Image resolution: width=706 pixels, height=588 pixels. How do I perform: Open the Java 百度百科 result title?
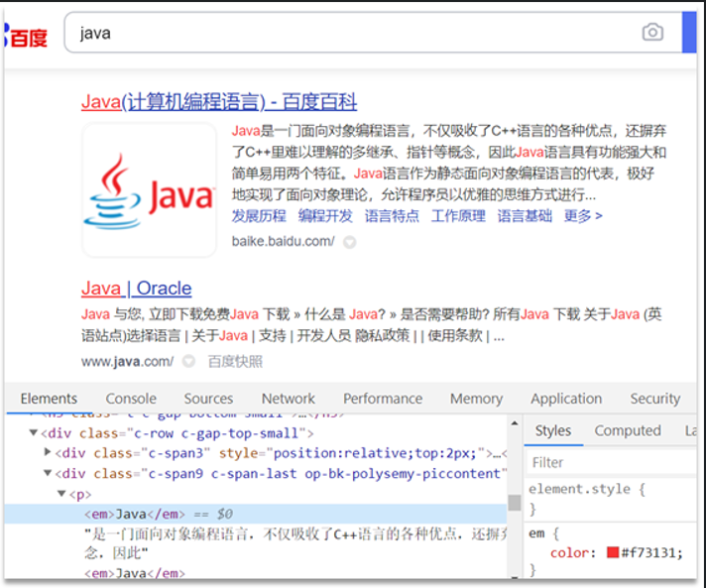(x=219, y=102)
